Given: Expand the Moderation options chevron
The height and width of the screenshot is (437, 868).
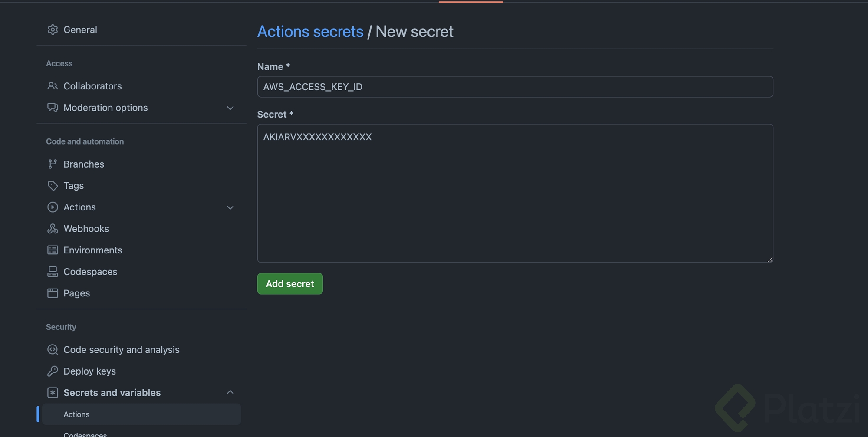Looking at the screenshot, I should [230, 108].
